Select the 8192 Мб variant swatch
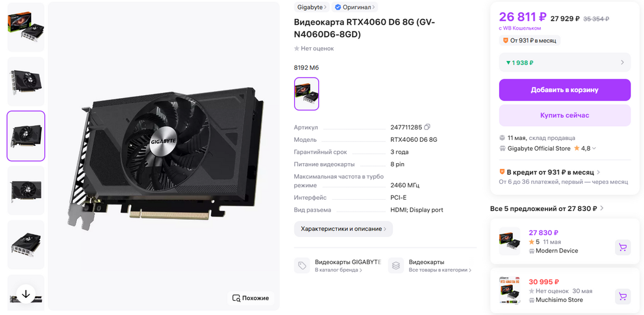 pyautogui.click(x=307, y=94)
